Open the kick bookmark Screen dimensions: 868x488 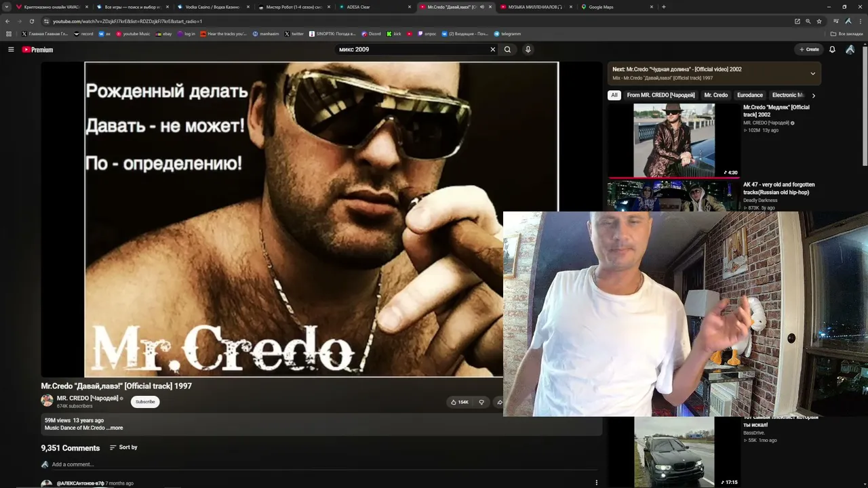coord(394,33)
